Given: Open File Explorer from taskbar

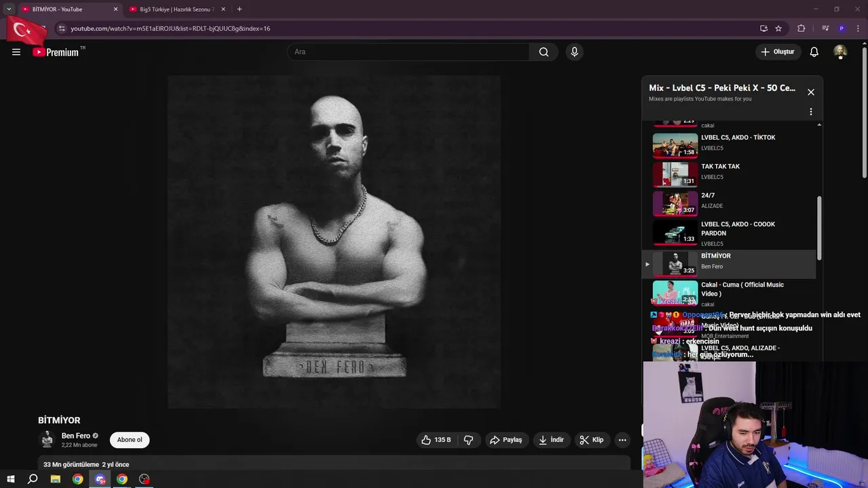Looking at the screenshot, I should [x=56, y=479].
